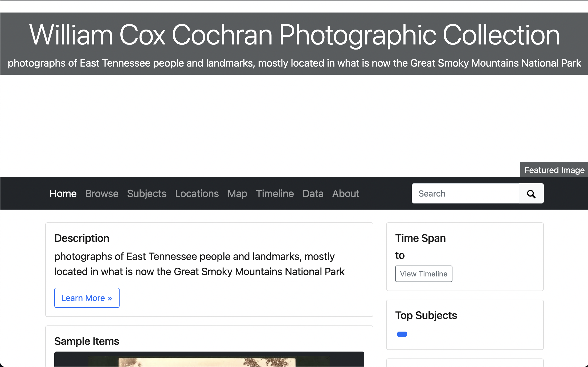
Task: Go to the About page
Action: point(346,194)
